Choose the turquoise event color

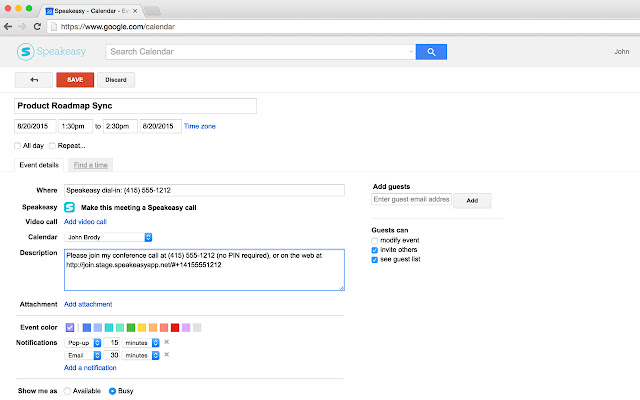pos(109,327)
